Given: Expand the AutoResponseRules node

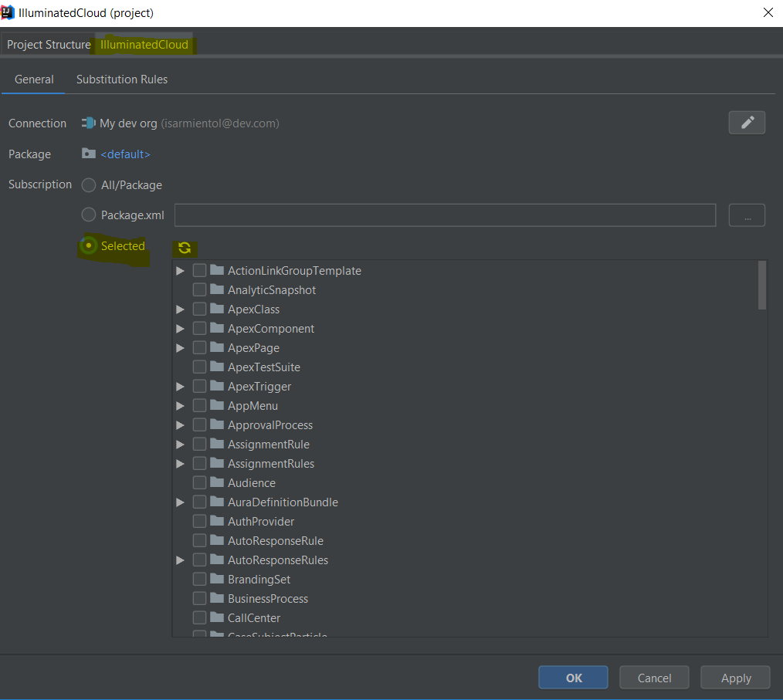Looking at the screenshot, I should pyautogui.click(x=180, y=560).
